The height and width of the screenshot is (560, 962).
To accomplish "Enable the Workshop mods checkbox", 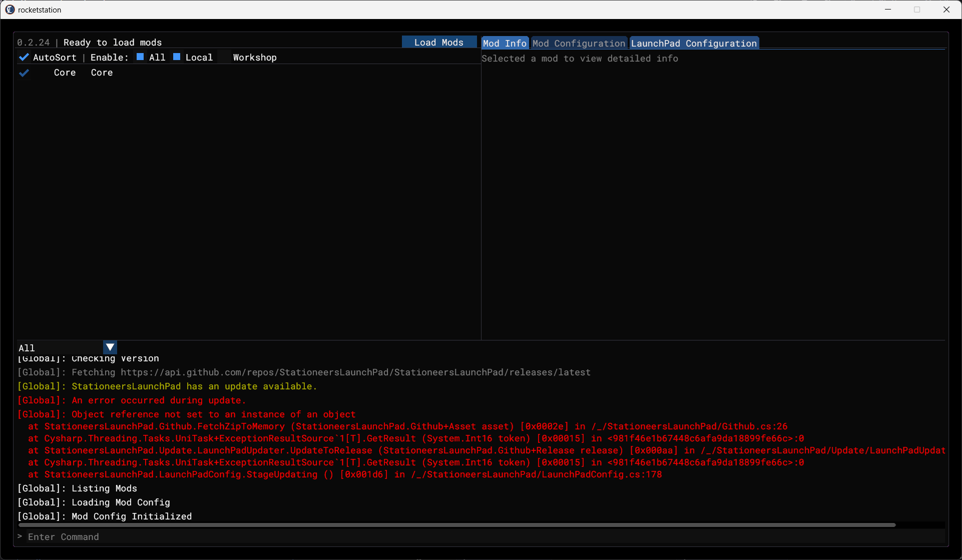I will 224,58.
